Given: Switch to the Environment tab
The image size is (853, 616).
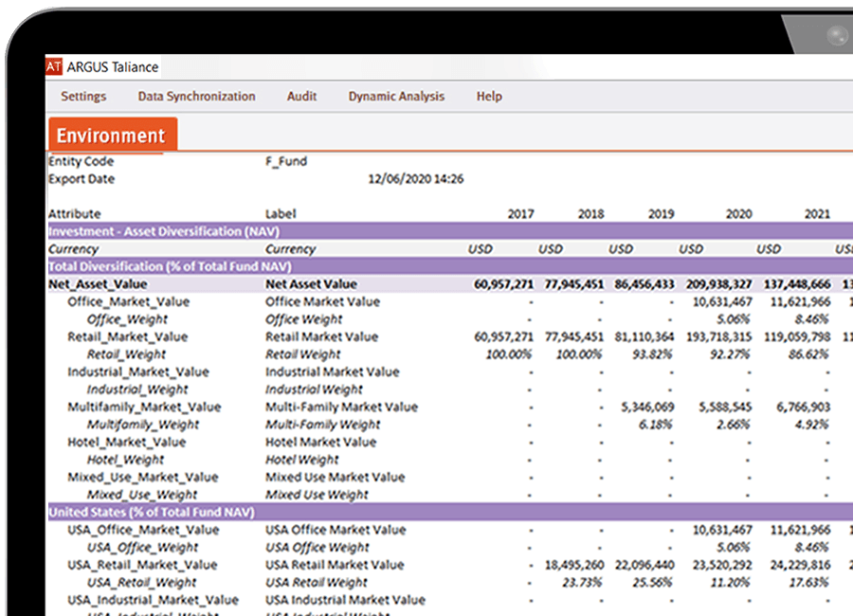Looking at the screenshot, I should [x=111, y=136].
